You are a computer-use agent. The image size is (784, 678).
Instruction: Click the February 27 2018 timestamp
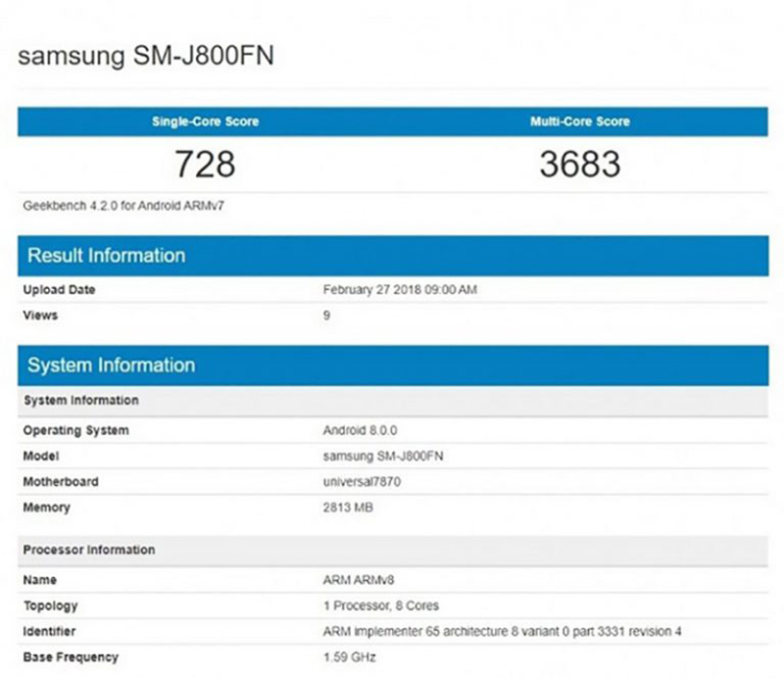tap(403, 290)
